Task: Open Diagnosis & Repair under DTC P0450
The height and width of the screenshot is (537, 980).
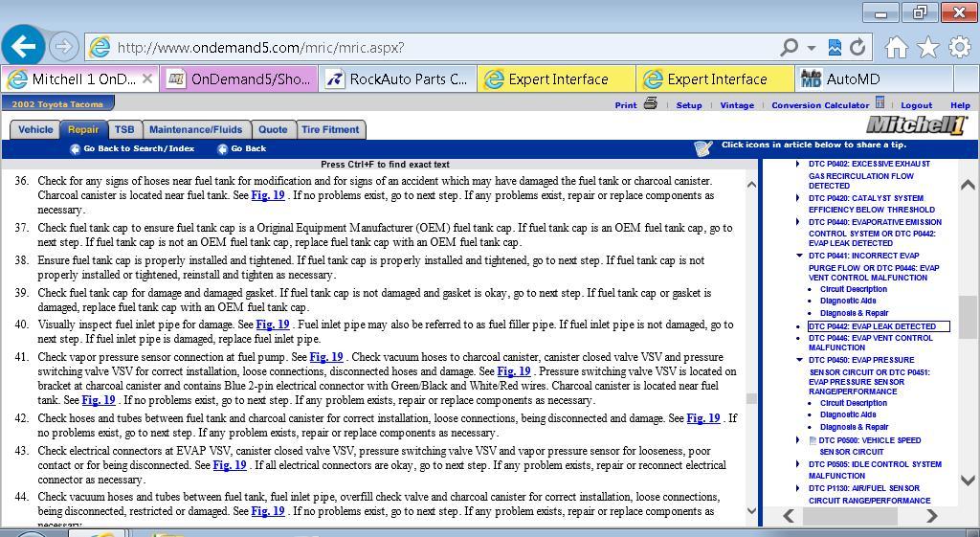Action: 854,427
